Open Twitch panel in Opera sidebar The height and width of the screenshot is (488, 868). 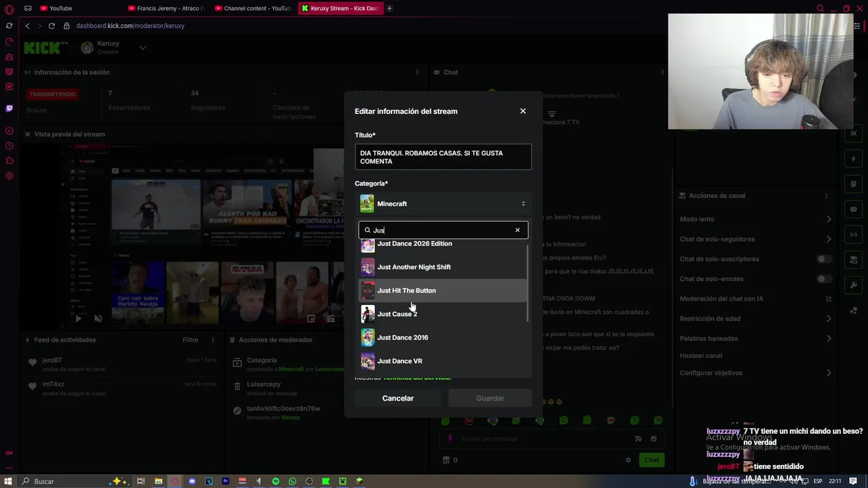point(9,108)
